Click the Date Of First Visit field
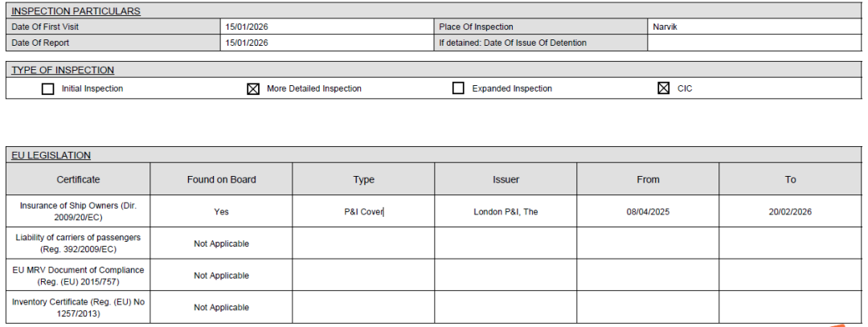 (x=327, y=27)
